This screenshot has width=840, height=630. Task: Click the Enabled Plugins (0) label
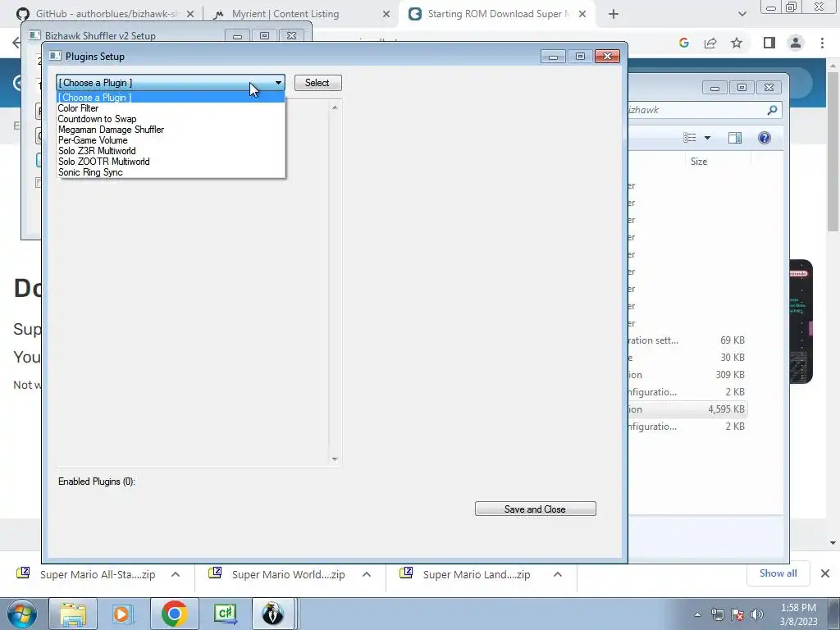(97, 482)
